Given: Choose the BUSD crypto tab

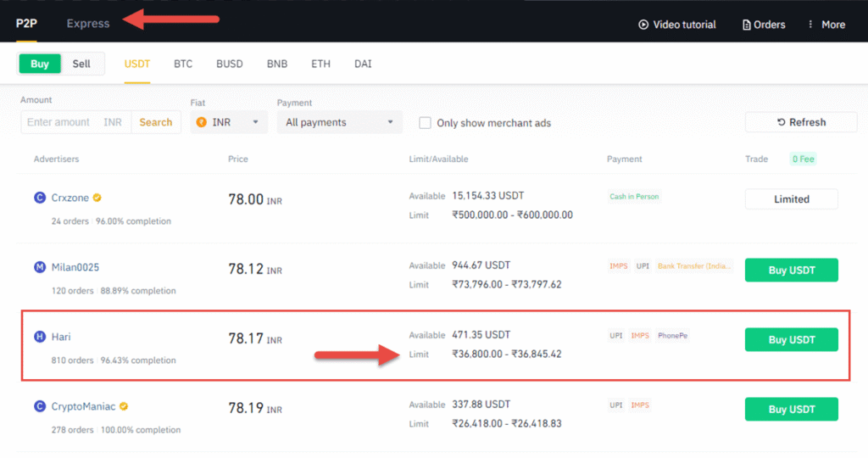Looking at the screenshot, I should [229, 64].
